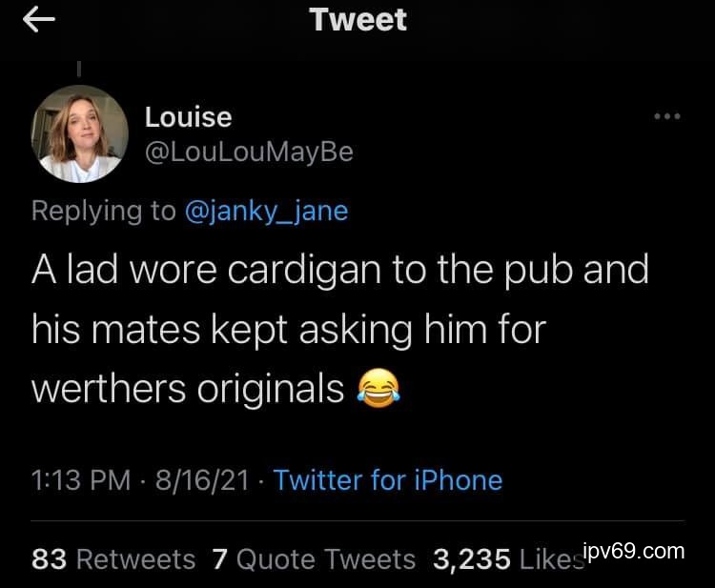Image resolution: width=715 pixels, height=588 pixels.
Task: Click the laughing-crying emoji
Action: [x=378, y=389]
